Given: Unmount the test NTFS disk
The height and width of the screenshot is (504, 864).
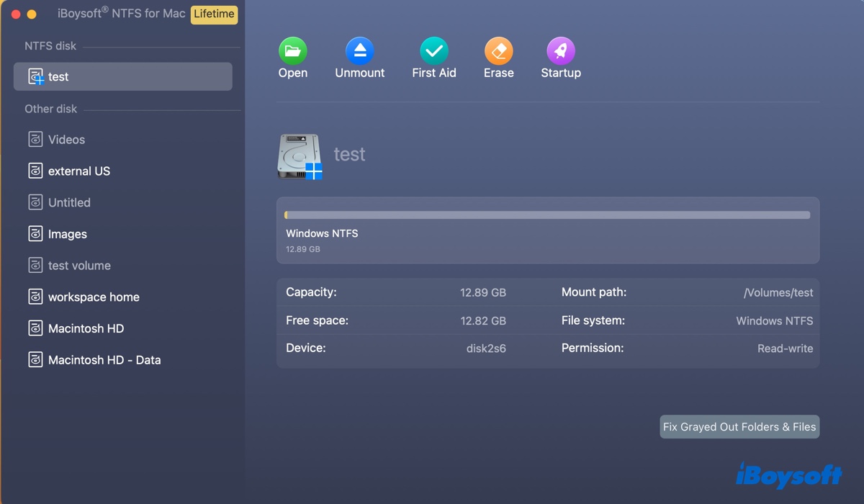Looking at the screenshot, I should [x=359, y=56].
